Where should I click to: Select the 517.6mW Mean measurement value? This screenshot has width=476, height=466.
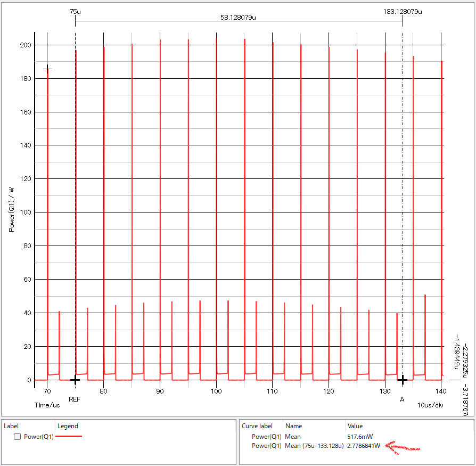[x=359, y=437]
